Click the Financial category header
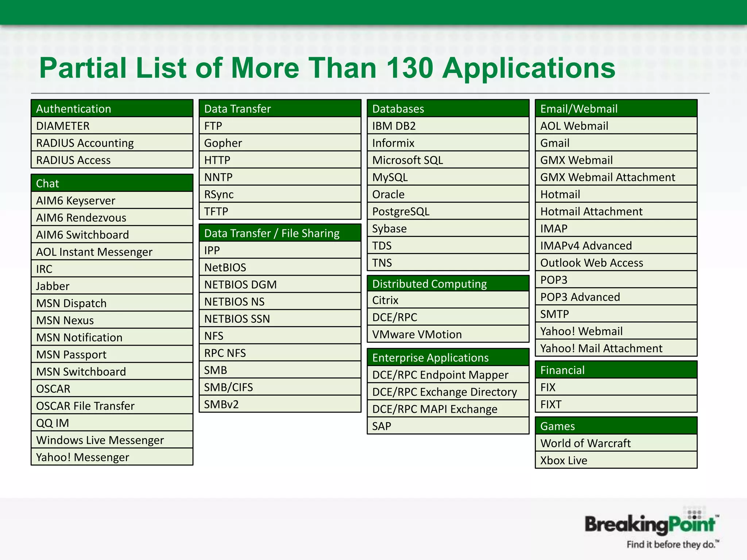This screenshot has width=747, height=560. coord(616,370)
